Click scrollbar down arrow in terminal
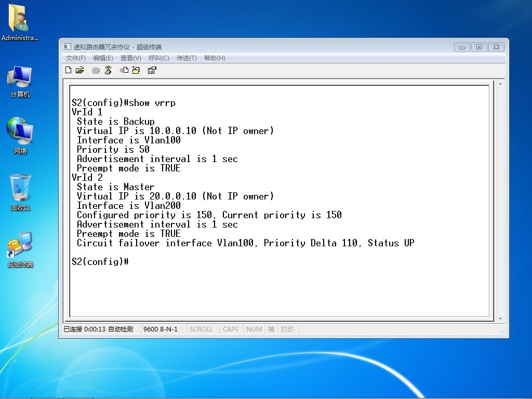 click(x=500, y=318)
